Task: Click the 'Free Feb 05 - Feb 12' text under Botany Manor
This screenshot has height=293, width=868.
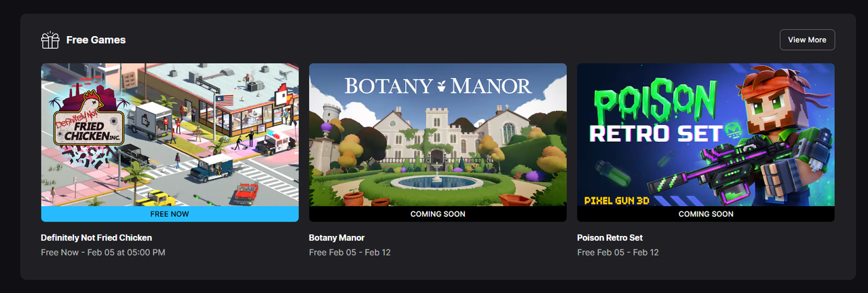Action: click(x=350, y=252)
